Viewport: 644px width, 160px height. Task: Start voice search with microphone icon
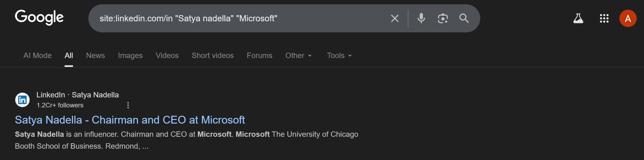(421, 18)
